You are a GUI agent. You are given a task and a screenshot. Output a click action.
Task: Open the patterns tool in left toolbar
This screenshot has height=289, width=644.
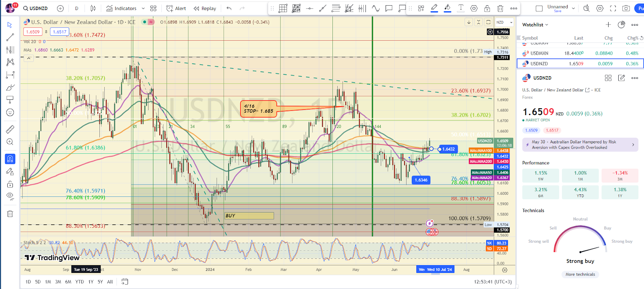(x=10, y=62)
